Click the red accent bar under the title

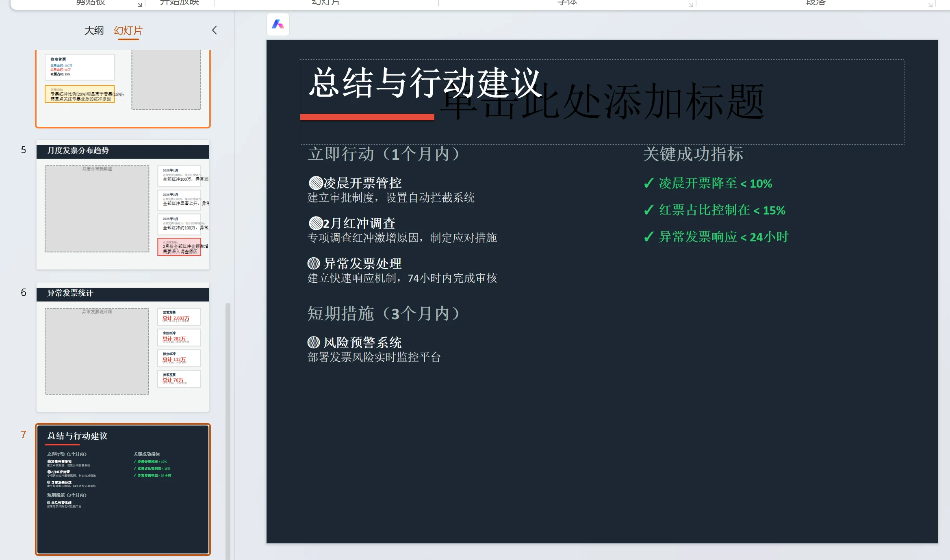(367, 117)
